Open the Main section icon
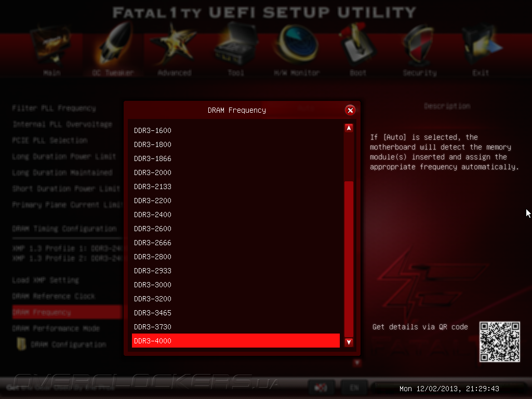The height and width of the screenshot is (399, 532). (52, 46)
